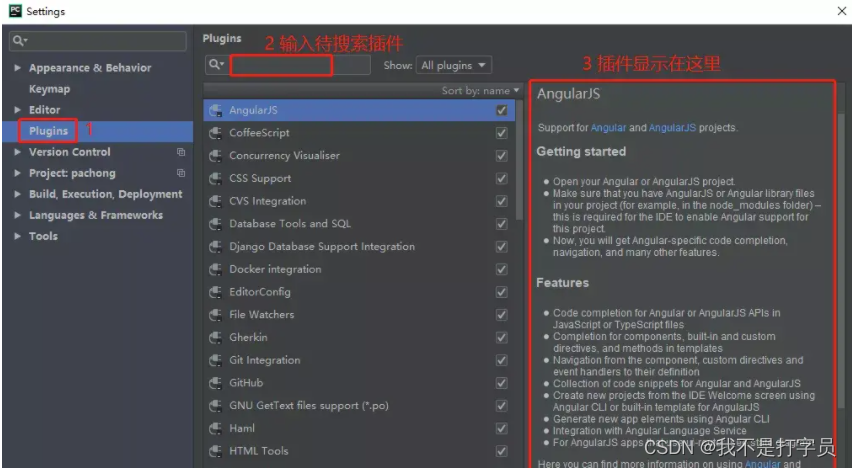
Task: Click the HTML Tools plugin icon
Action: pos(215,451)
